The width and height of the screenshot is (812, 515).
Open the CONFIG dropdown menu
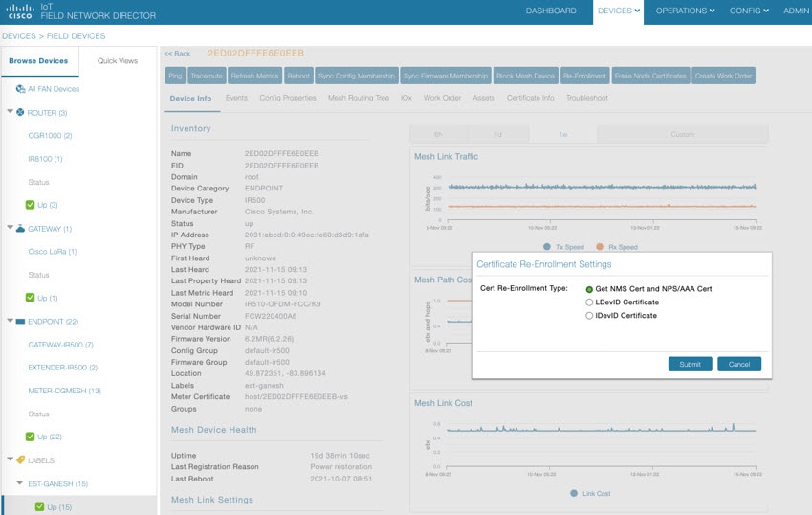[x=749, y=11]
